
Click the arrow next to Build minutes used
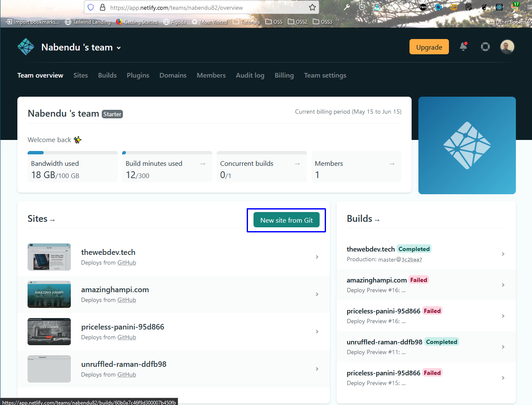(x=203, y=164)
